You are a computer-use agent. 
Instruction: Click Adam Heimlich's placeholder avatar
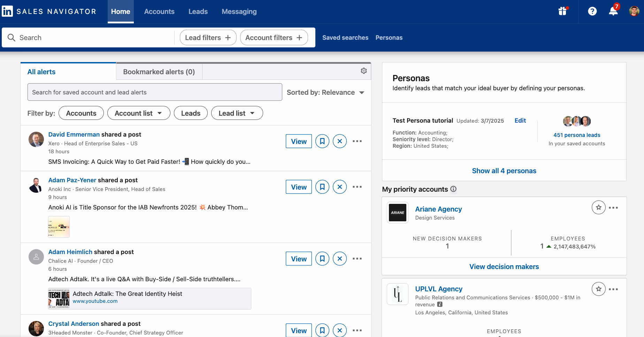pos(36,257)
